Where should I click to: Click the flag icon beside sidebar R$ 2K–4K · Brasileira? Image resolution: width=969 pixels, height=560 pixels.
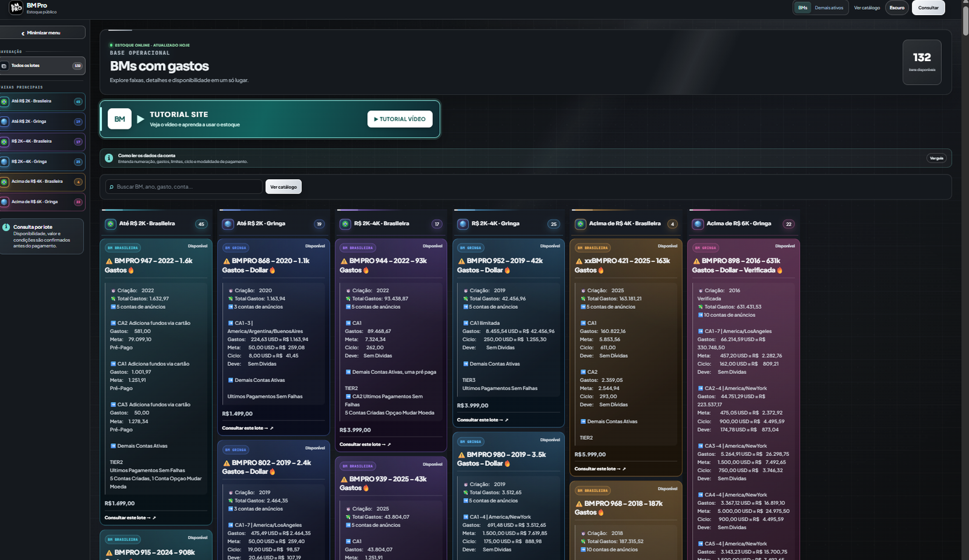pyautogui.click(x=4, y=142)
